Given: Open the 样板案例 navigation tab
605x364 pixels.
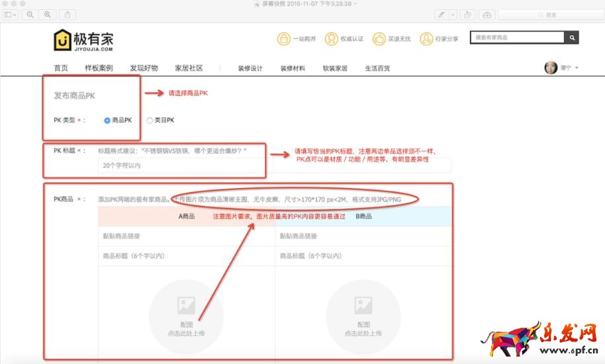Looking at the screenshot, I should click(99, 68).
